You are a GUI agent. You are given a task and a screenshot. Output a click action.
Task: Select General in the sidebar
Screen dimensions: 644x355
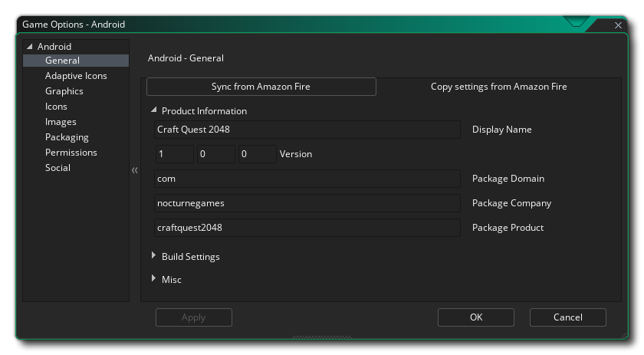(62, 61)
